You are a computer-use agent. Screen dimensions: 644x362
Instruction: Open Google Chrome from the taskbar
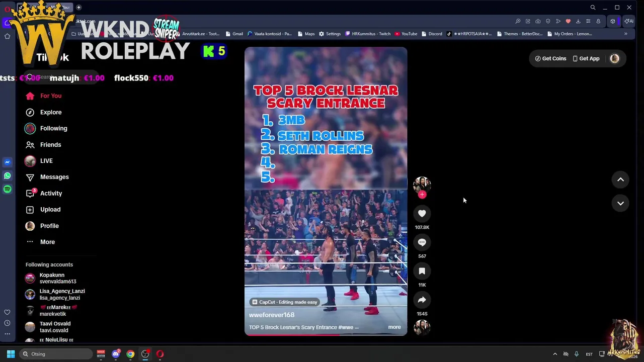click(x=130, y=354)
